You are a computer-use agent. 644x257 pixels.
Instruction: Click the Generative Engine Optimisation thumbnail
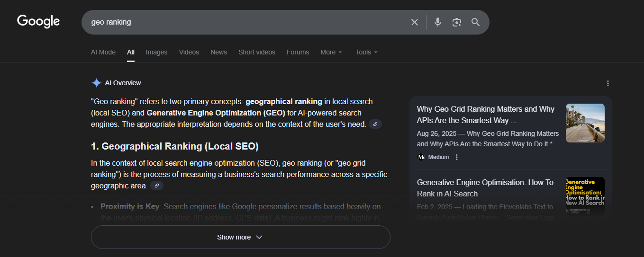[585, 196]
